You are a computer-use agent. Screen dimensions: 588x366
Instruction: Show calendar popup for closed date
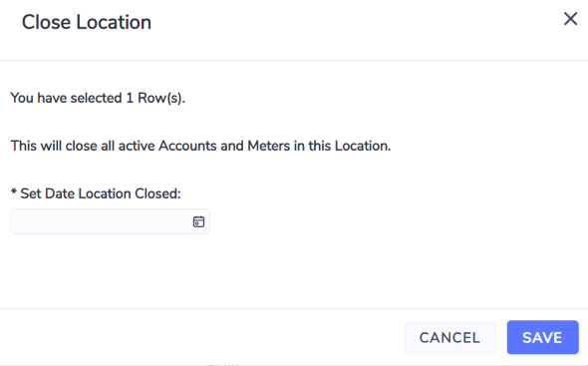point(198,221)
